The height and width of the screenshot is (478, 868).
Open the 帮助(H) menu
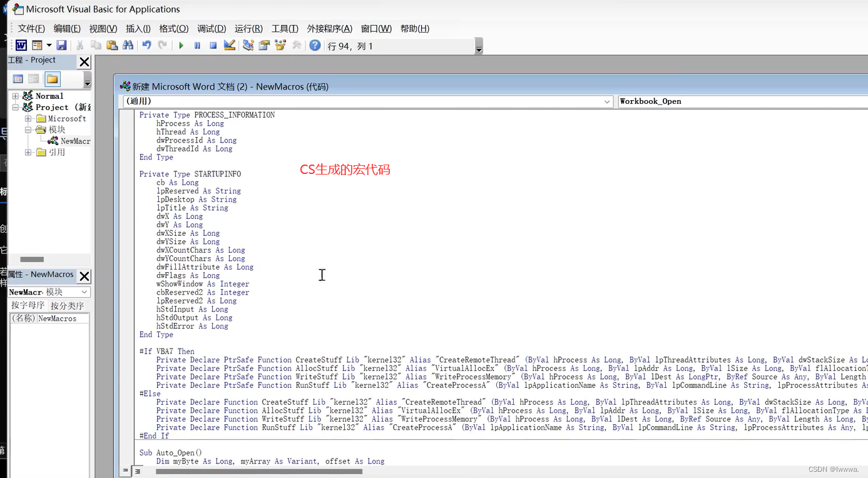click(415, 28)
